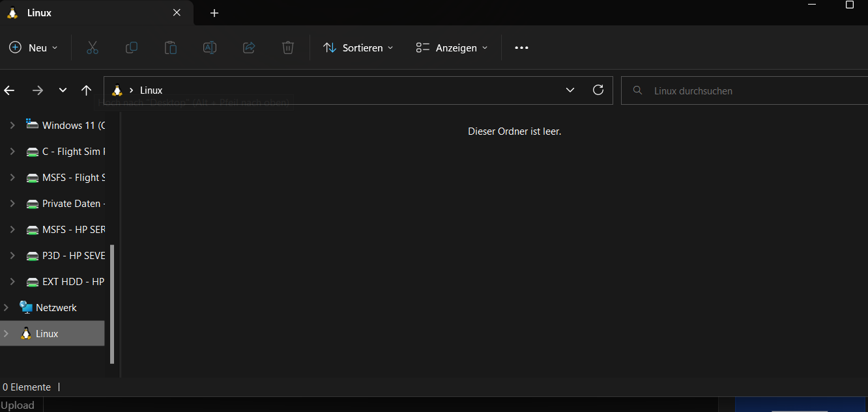Select MSFS - HP SER drive
The image size is (868, 412).
pyautogui.click(x=65, y=229)
